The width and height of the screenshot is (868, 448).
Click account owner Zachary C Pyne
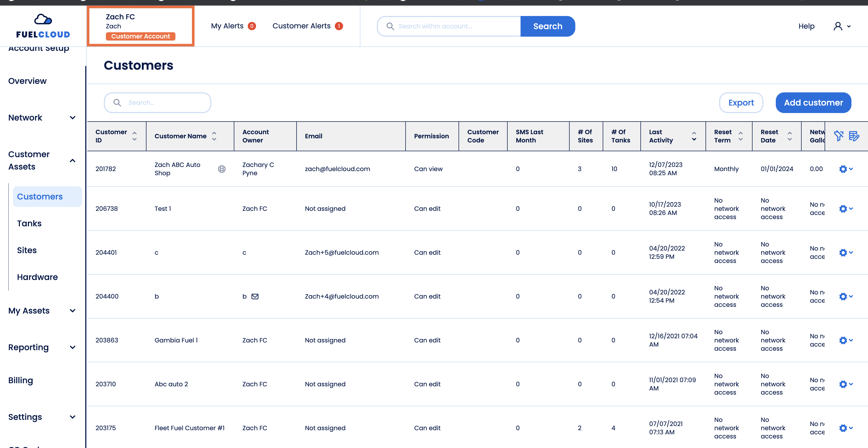click(x=258, y=169)
